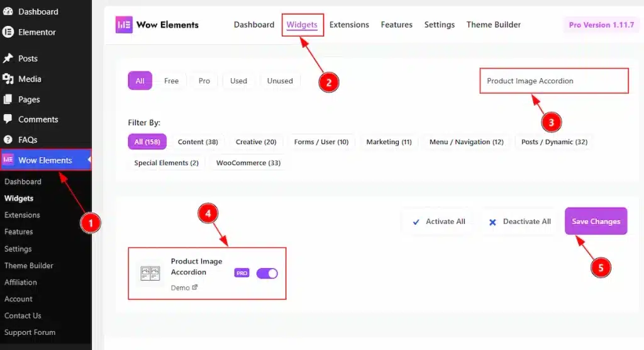The width and height of the screenshot is (644, 350).
Task: Filter by Creative (20) category
Action: pos(256,142)
